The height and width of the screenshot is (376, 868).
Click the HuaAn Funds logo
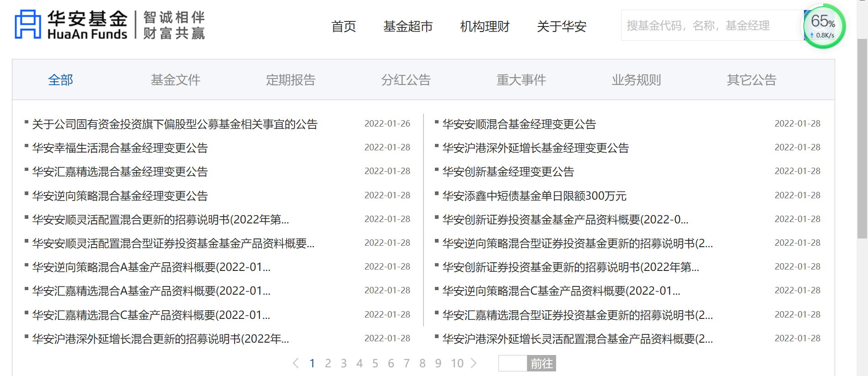pyautogui.click(x=110, y=25)
